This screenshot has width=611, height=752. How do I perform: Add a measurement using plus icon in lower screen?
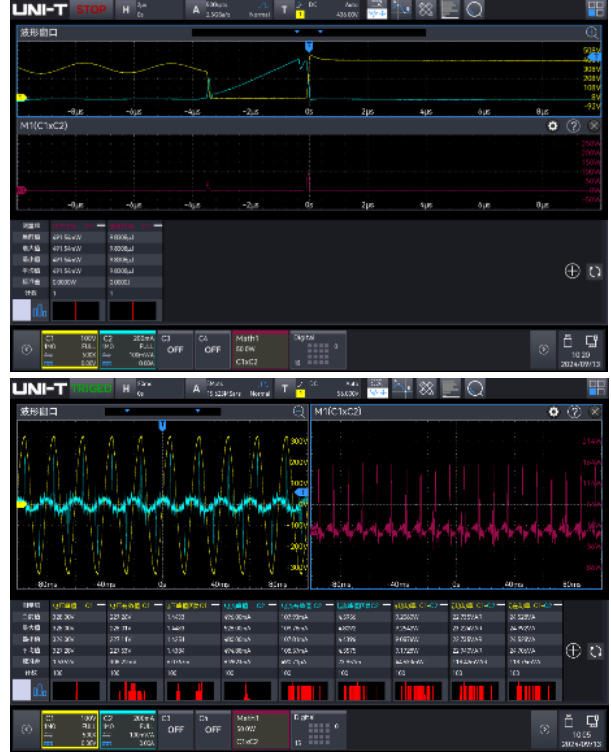573,650
